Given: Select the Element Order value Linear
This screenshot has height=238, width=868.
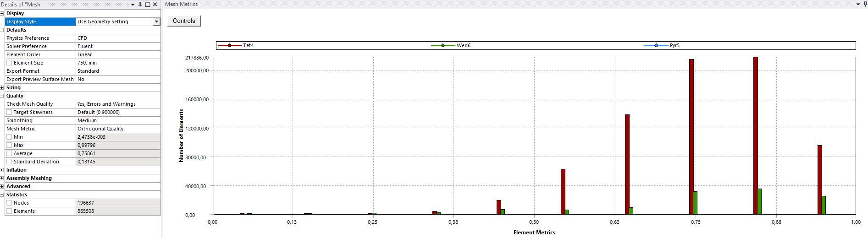Looking at the screenshot, I should [x=118, y=54].
